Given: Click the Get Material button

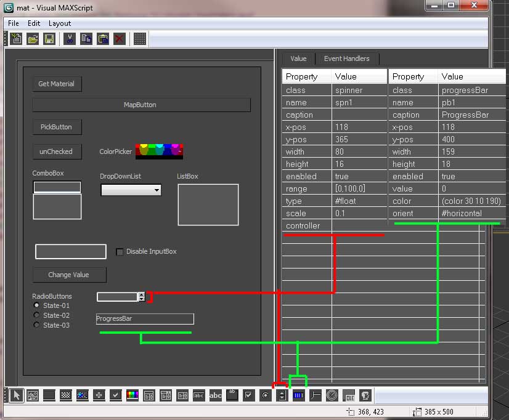Looking at the screenshot, I should (57, 84).
